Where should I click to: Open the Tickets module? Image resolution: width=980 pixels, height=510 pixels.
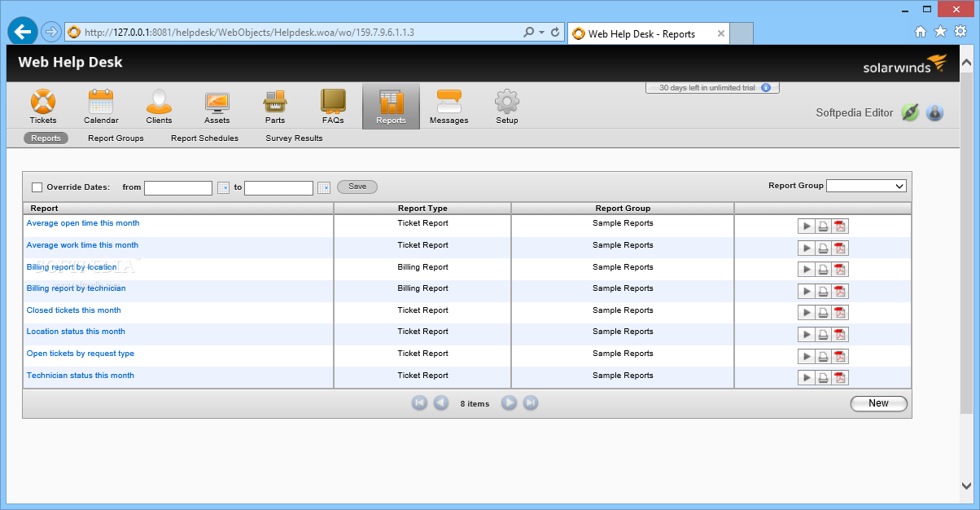pos(43,107)
